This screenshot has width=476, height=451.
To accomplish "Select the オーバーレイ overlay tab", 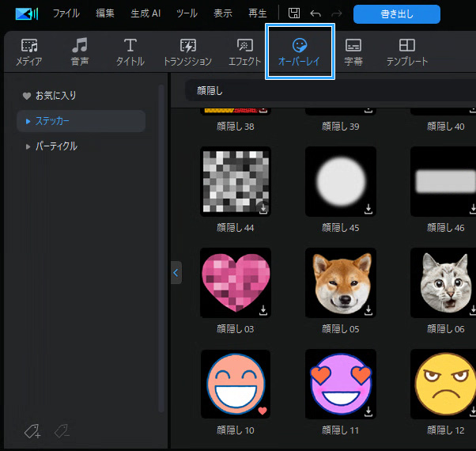I will click(300, 52).
